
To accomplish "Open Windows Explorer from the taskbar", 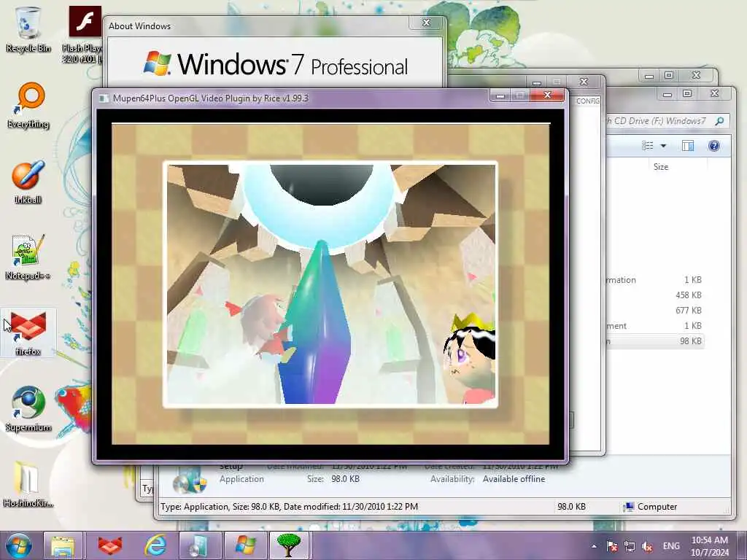I will click(63, 545).
